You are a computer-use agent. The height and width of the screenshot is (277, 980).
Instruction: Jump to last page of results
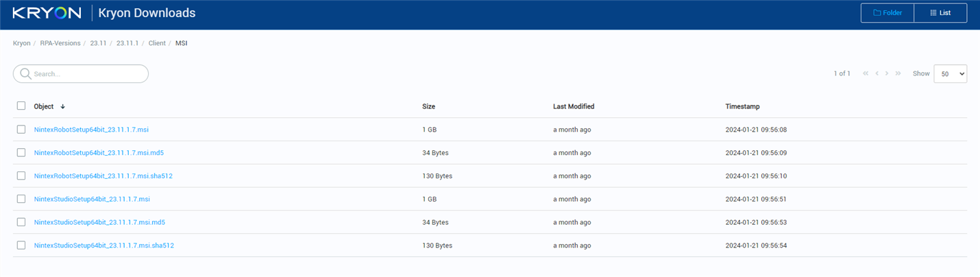click(x=898, y=73)
